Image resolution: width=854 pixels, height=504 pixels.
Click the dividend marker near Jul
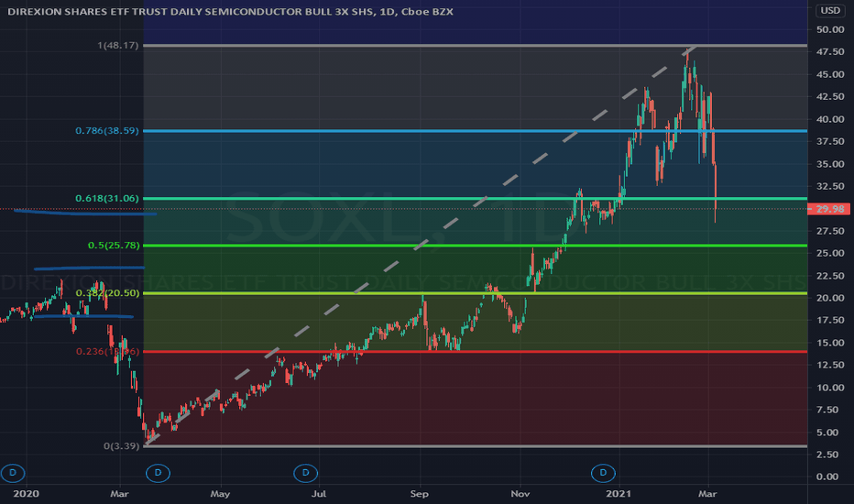[305, 473]
